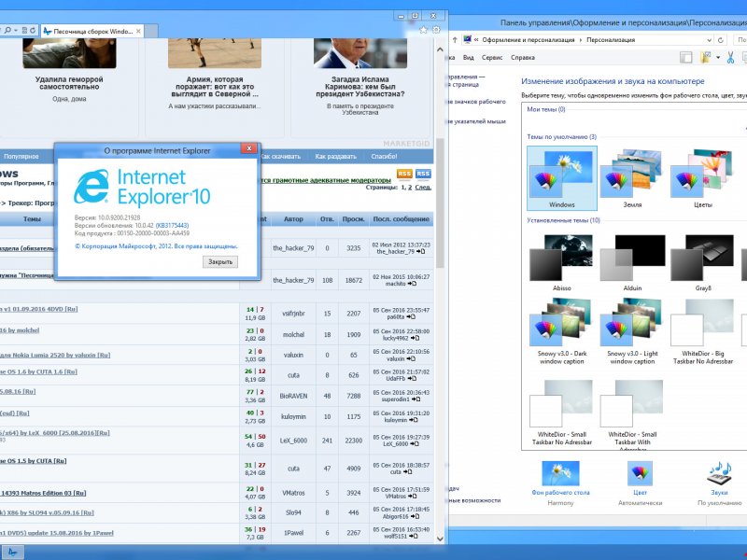Click the Microsoft copyright link in About dialog

156,246
